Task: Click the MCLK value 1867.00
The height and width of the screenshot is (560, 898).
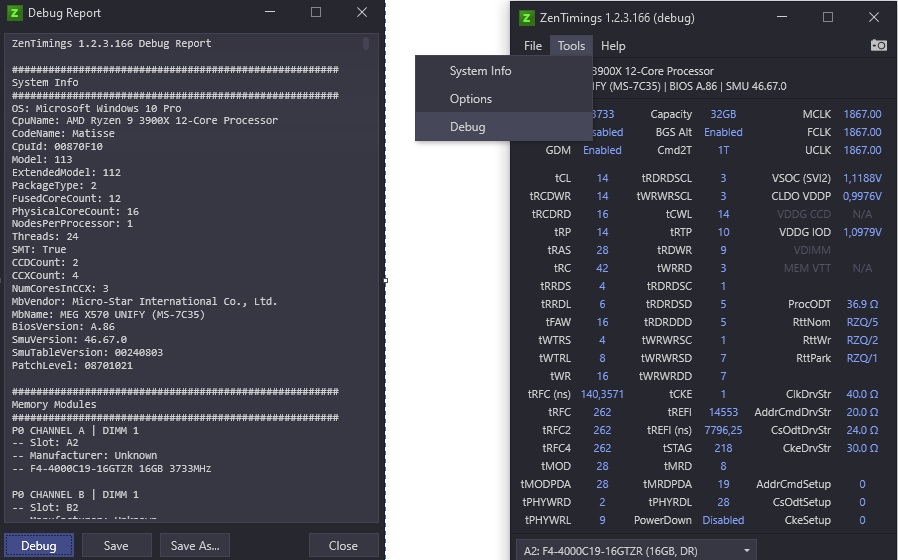Action: point(862,114)
